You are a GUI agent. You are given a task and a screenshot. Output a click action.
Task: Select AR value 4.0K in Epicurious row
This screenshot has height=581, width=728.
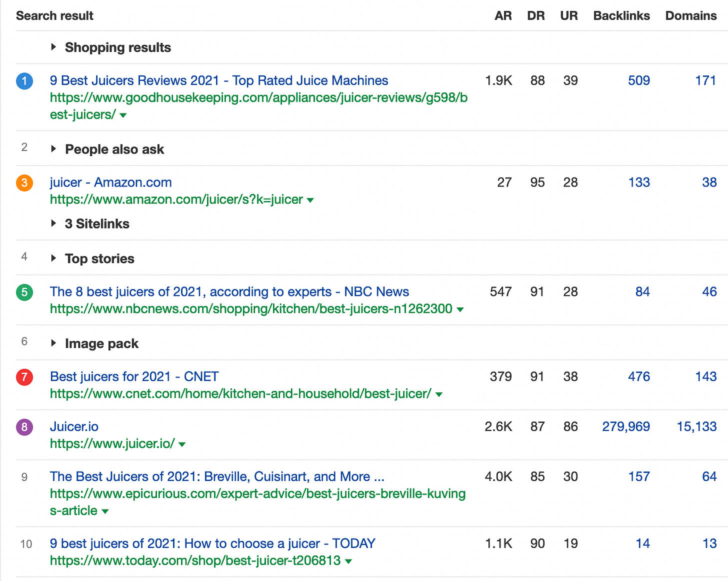click(x=498, y=476)
